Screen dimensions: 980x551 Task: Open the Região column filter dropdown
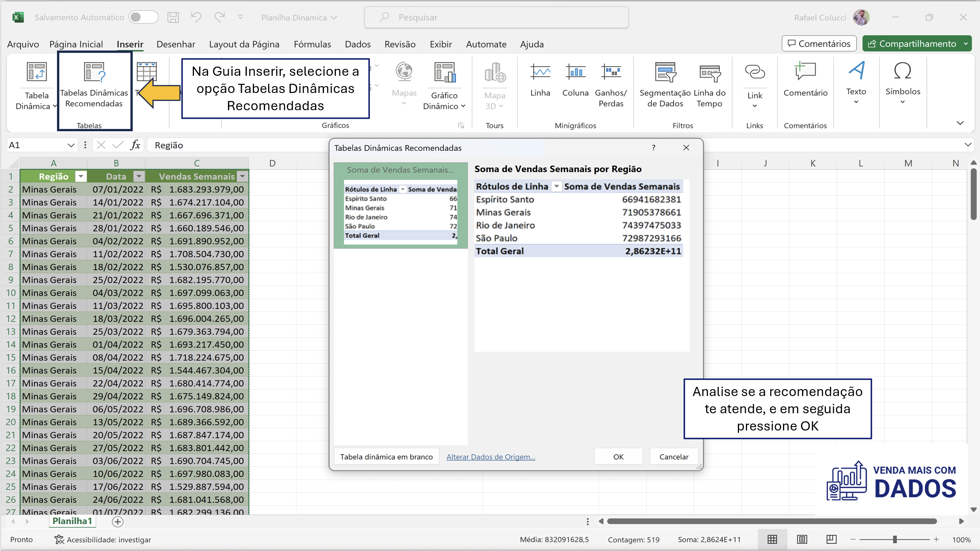pyautogui.click(x=81, y=176)
